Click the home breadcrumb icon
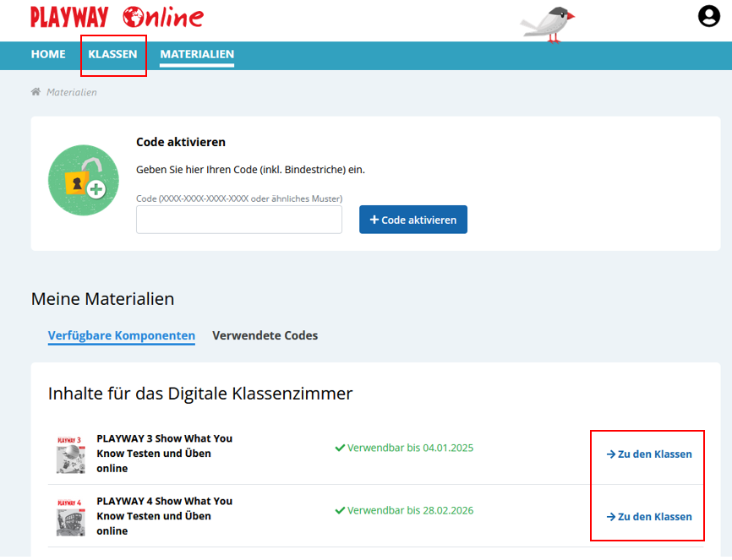 point(36,91)
